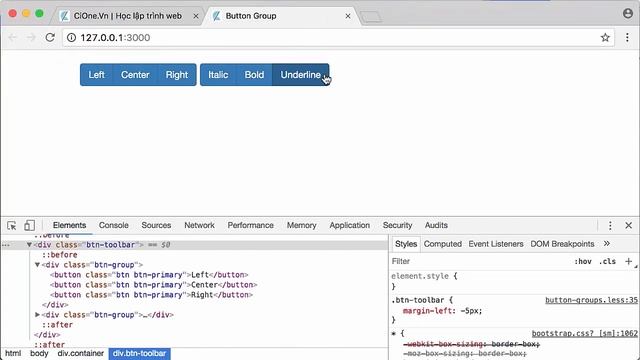The image size is (640, 360).
Task: Switch to the CiOne.Vn browser tab
Action: pyautogui.click(x=127, y=16)
